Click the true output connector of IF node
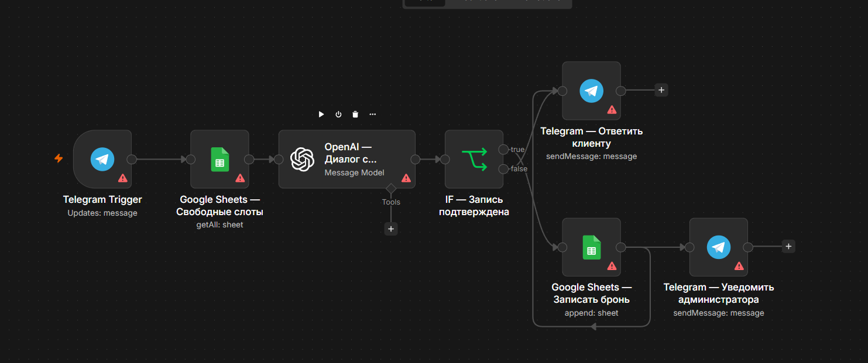Viewport: 868px width, 363px height. 503,150
